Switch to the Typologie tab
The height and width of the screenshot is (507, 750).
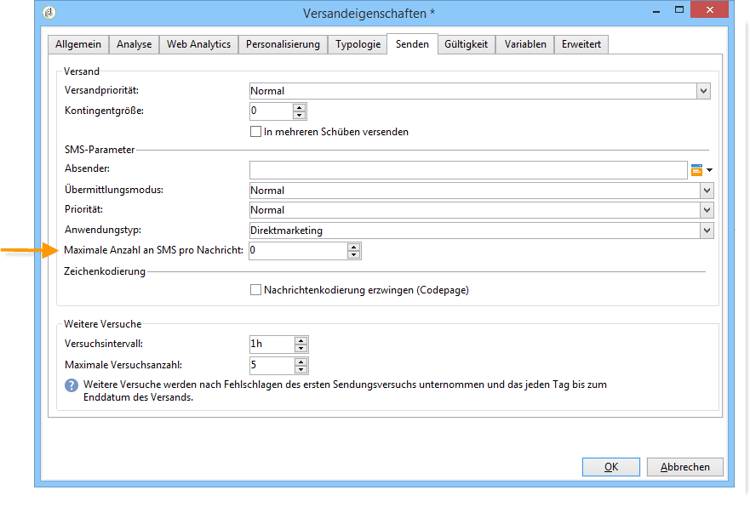358,44
